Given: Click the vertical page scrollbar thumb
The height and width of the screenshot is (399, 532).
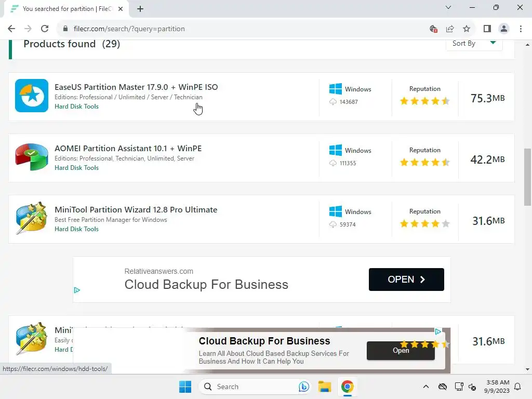Looking at the screenshot, I should pos(527,177).
